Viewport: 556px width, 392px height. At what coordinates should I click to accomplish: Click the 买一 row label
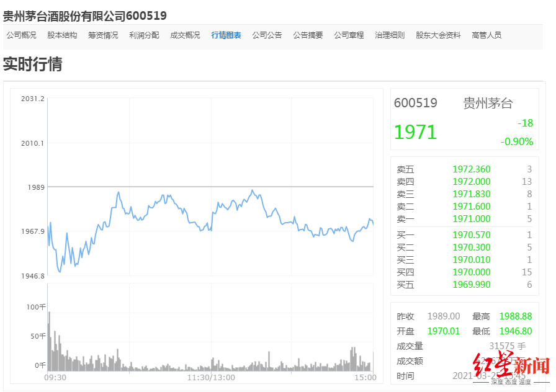[x=405, y=235]
